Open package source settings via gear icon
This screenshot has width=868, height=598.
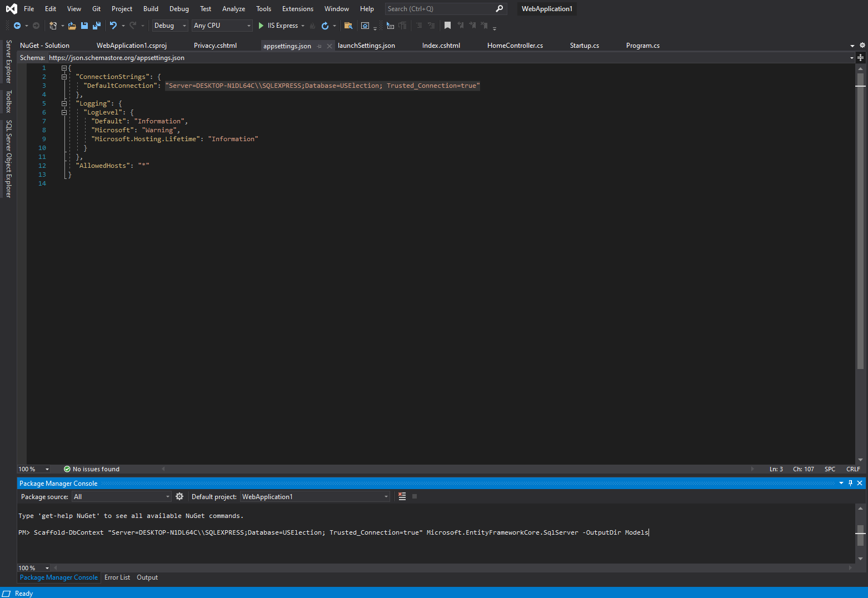pos(179,496)
